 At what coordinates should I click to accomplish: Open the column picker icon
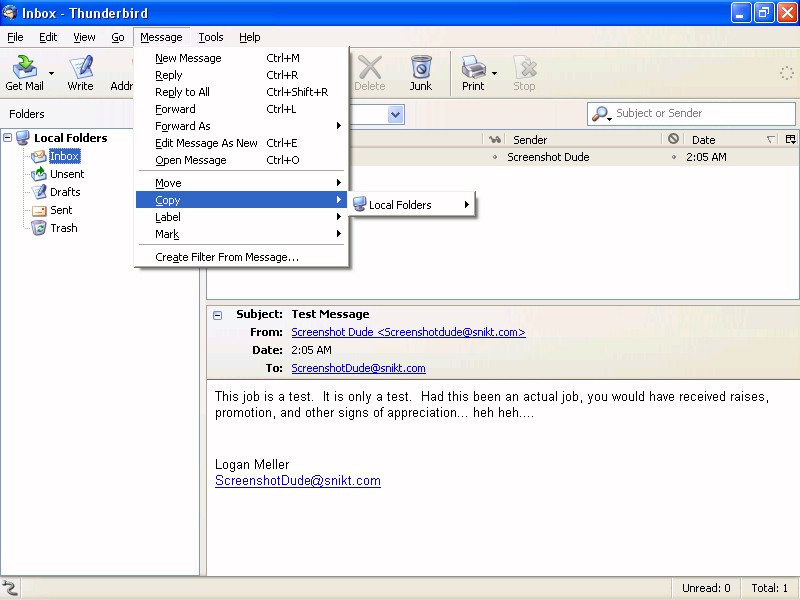point(790,139)
